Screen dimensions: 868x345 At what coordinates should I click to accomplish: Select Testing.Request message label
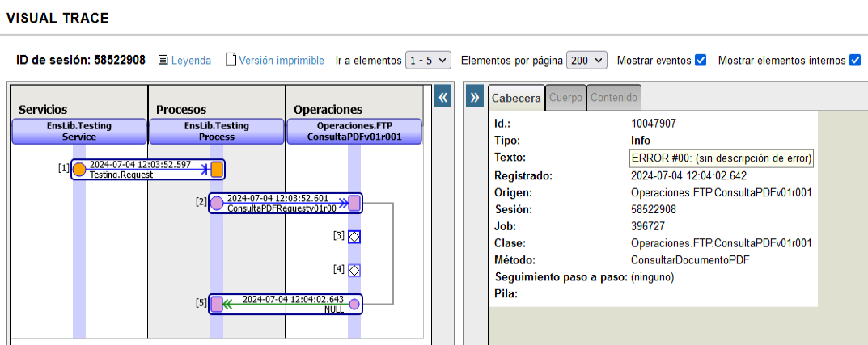coord(121,175)
